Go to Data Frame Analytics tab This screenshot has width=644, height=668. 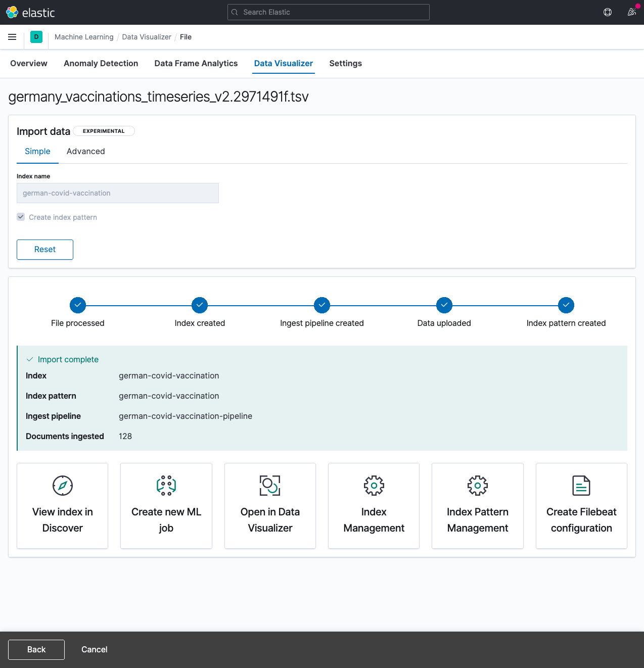click(x=196, y=63)
